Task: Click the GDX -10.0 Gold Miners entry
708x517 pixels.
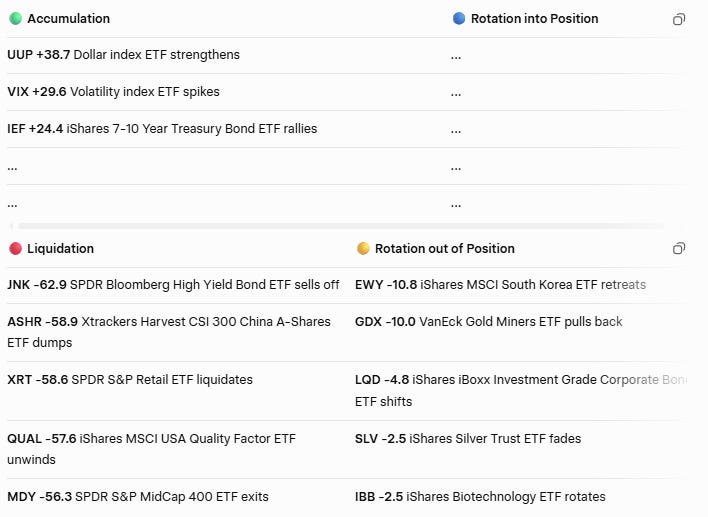Action: (x=489, y=321)
